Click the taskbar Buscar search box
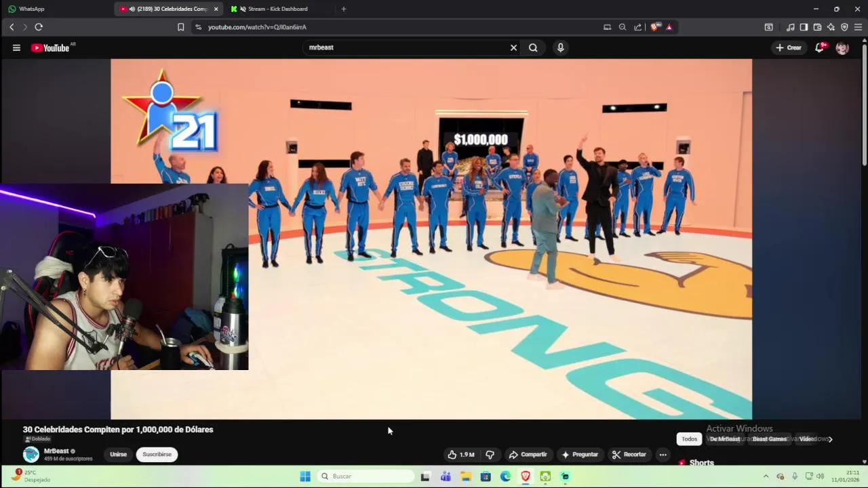This screenshot has width=868, height=488. pos(365,476)
